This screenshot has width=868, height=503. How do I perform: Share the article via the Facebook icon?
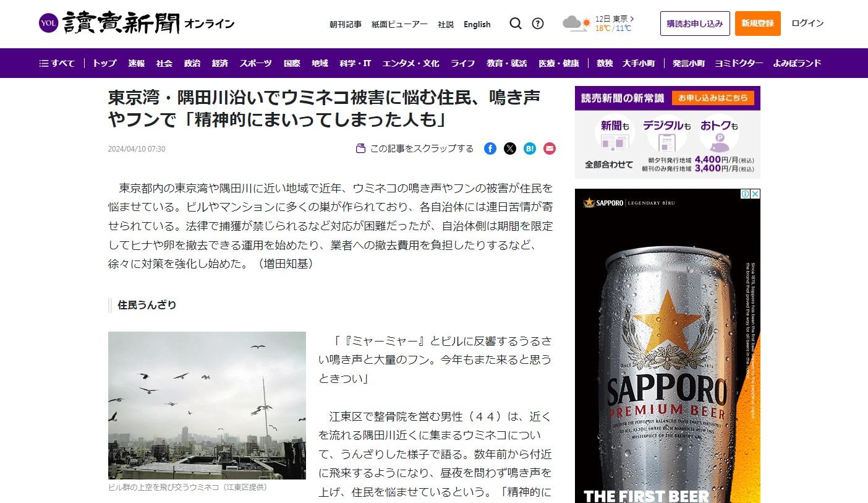pos(490,148)
